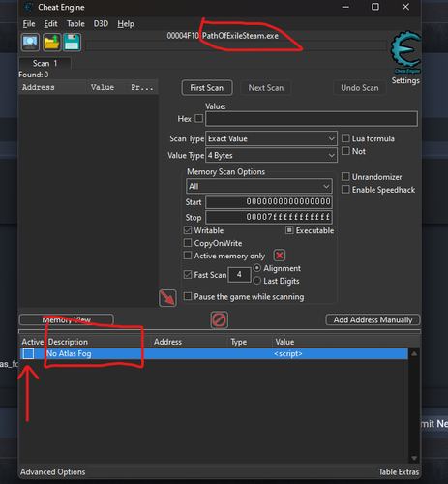Viewport: 448px width, 484px height.
Task: Click the Next Scan button
Action: (x=266, y=88)
